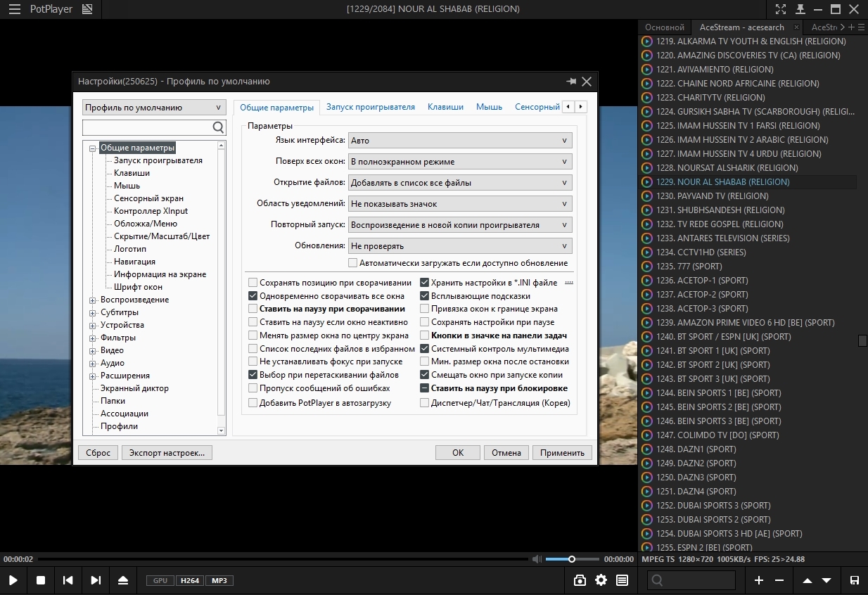Toggle the playlist panel icon
This screenshot has width=868, height=595.
[622, 580]
